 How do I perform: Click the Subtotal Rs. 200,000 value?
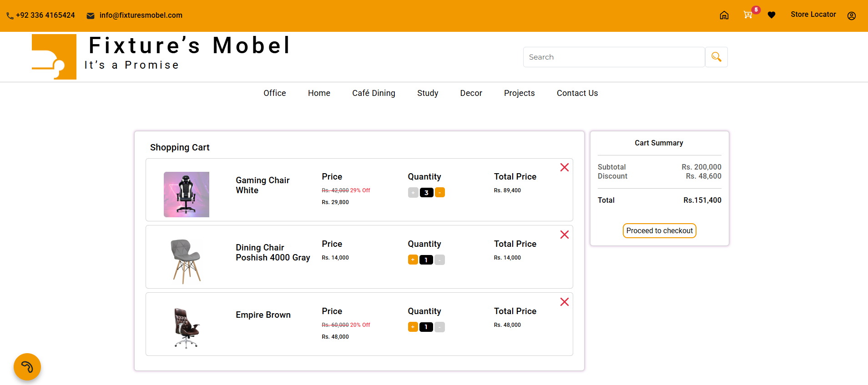click(x=701, y=167)
